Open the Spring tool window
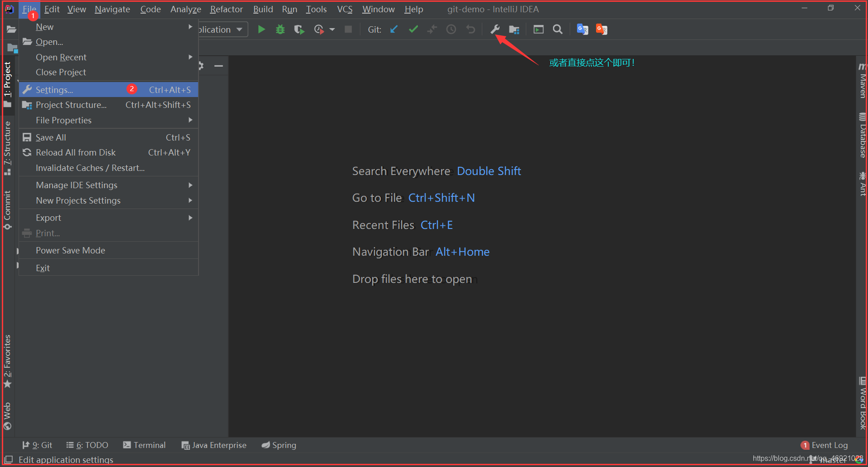Viewport: 868px width, 467px height. (x=279, y=445)
